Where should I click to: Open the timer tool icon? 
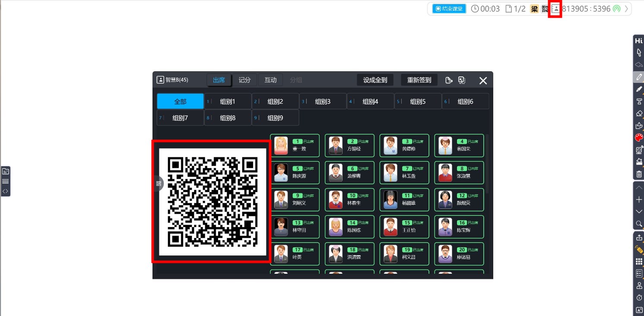pyautogui.click(x=639, y=298)
